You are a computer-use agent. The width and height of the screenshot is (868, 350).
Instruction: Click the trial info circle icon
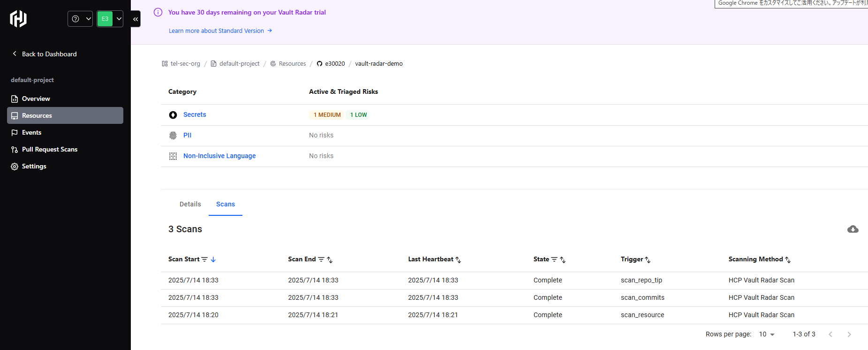point(158,12)
